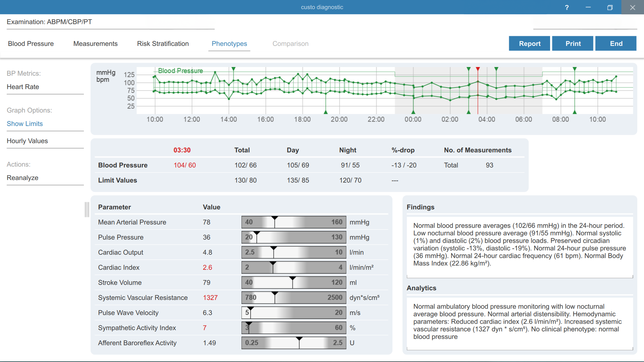Click the green marker triangle near 14:00
The width and height of the screenshot is (644, 362).
pos(233,69)
